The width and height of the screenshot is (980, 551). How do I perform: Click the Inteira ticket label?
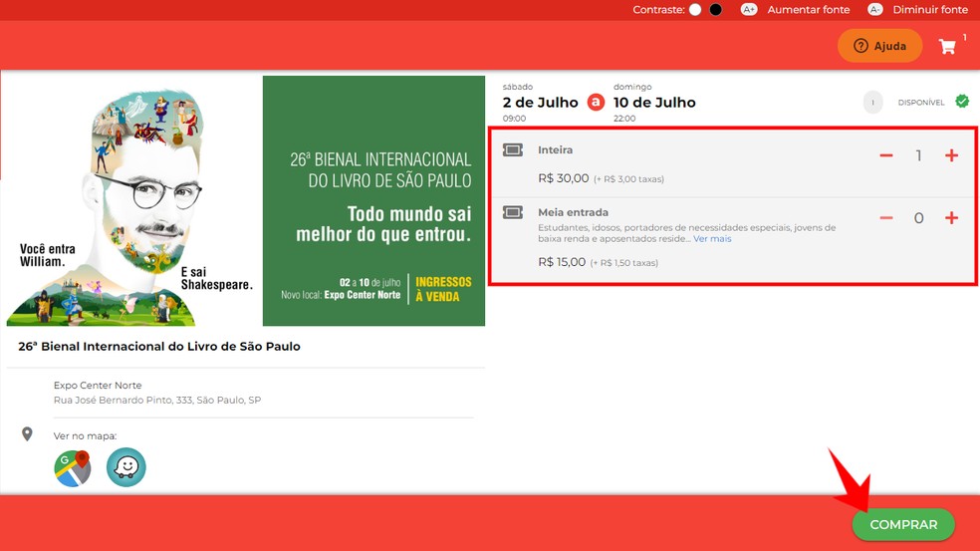pos(555,150)
